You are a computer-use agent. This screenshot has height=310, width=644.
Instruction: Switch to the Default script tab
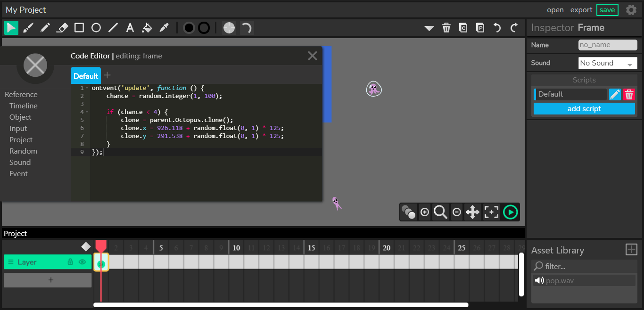point(86,76)
